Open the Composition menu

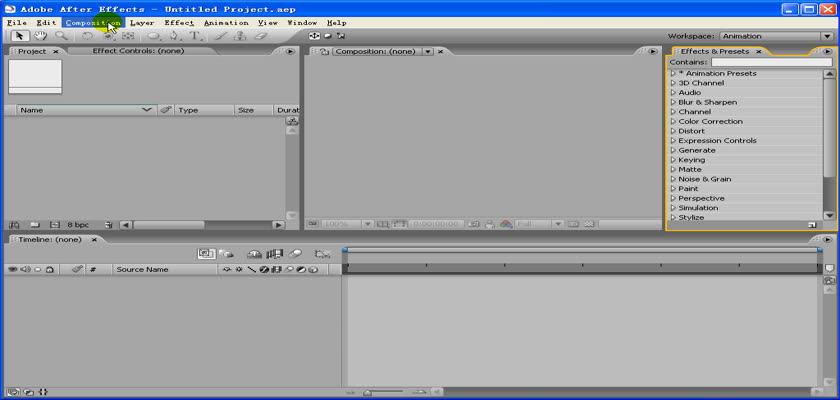click(x=93, y=23)
